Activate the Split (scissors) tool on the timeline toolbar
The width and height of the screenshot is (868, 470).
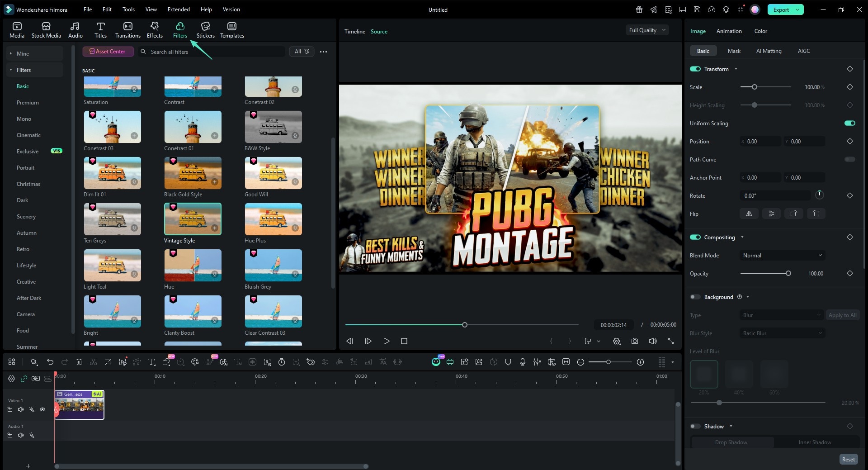pyautogui.click(x=93, y=362)
